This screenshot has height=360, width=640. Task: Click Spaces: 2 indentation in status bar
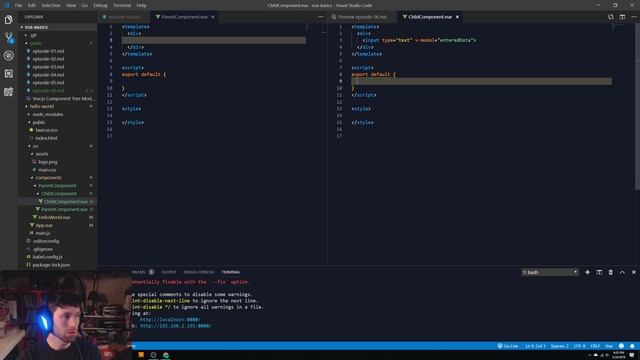click(559, 346)
